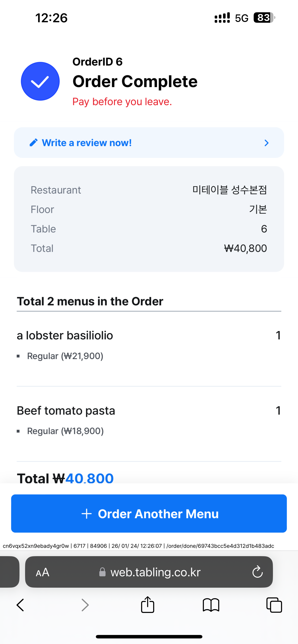The image size is (298, 644).
Task: Click the pencil icon beside review prompt
Action: point(33,143)
